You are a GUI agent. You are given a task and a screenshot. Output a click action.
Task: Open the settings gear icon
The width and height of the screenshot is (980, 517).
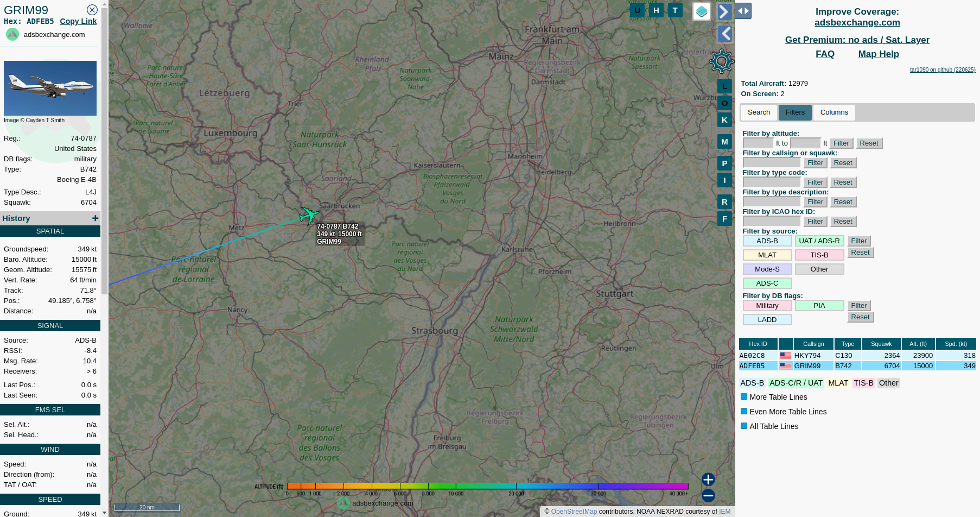(722, 61)
